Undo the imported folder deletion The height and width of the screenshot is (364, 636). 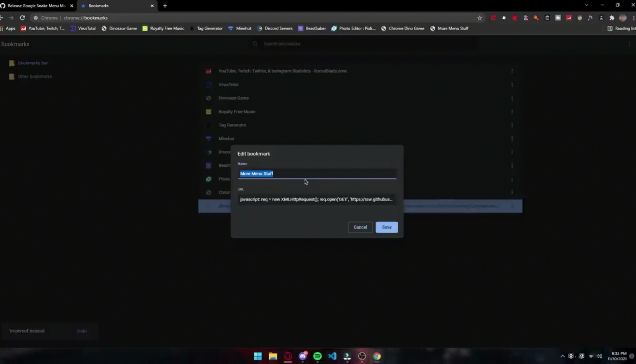pos(81,331)
